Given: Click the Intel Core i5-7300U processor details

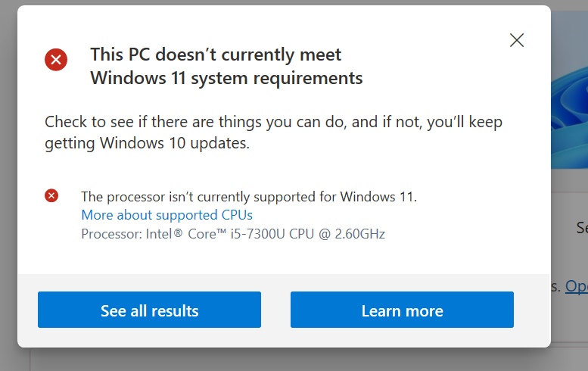Looking at the screenshot, I should click(233, 234).
